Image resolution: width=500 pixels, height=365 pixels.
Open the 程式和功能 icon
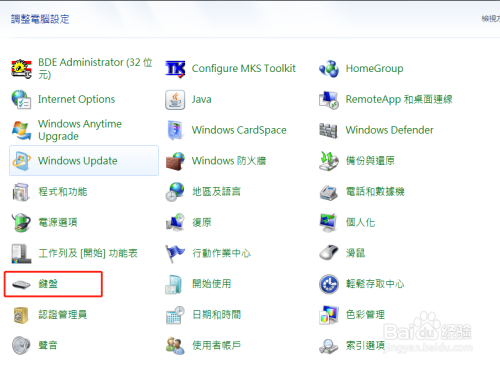point(21,192)
